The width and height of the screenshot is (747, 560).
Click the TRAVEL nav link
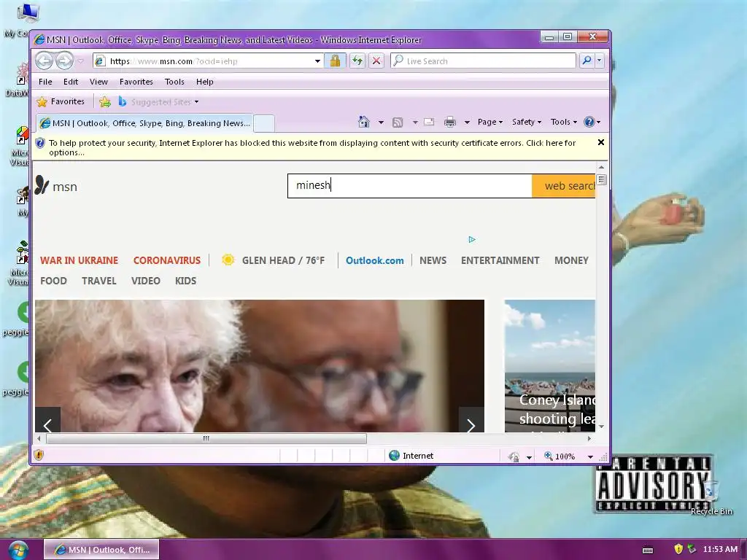pos(99,281)
